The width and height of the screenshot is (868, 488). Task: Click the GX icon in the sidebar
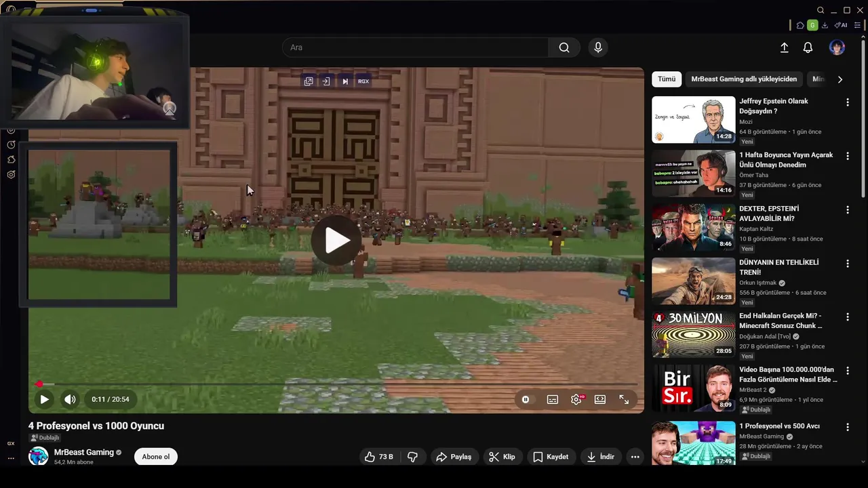(11, 443)
